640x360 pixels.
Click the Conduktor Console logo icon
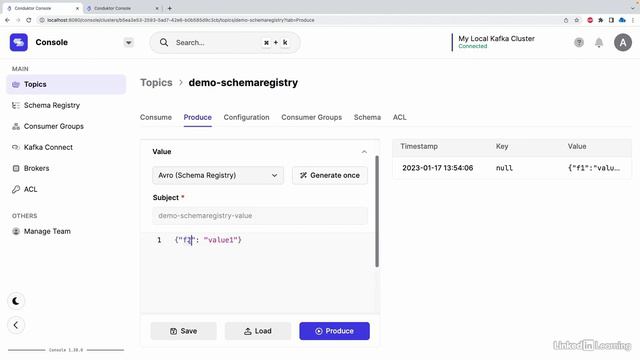pos(19,42)
